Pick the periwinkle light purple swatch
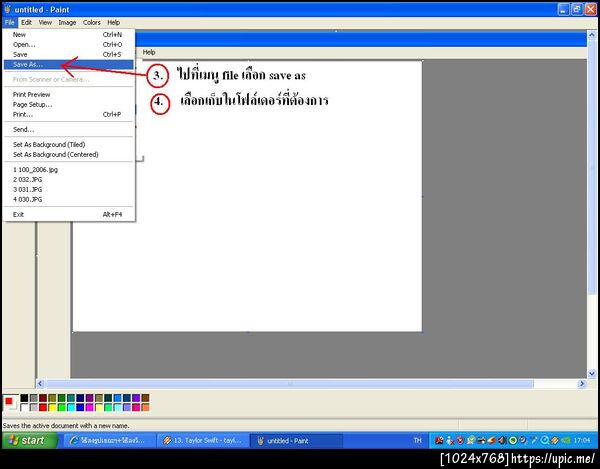Screen dimensions: 600x469 [x=127, y=407]
